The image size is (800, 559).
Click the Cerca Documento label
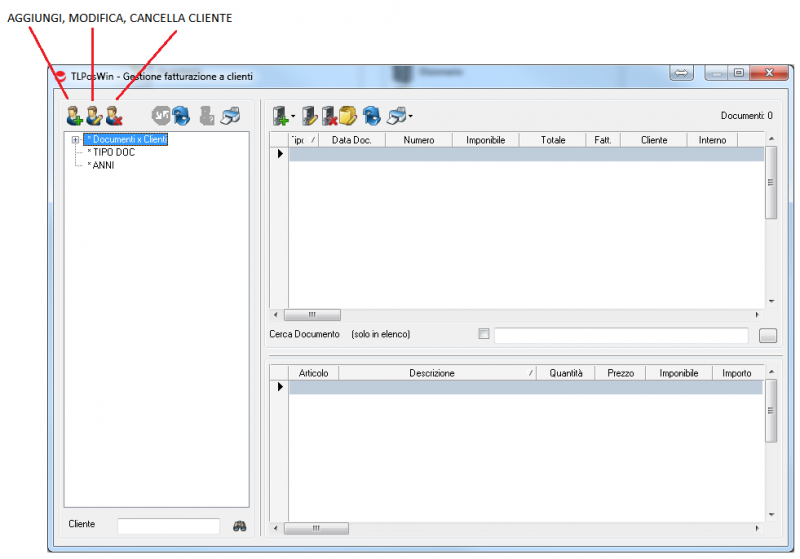(x=305, y=334)
